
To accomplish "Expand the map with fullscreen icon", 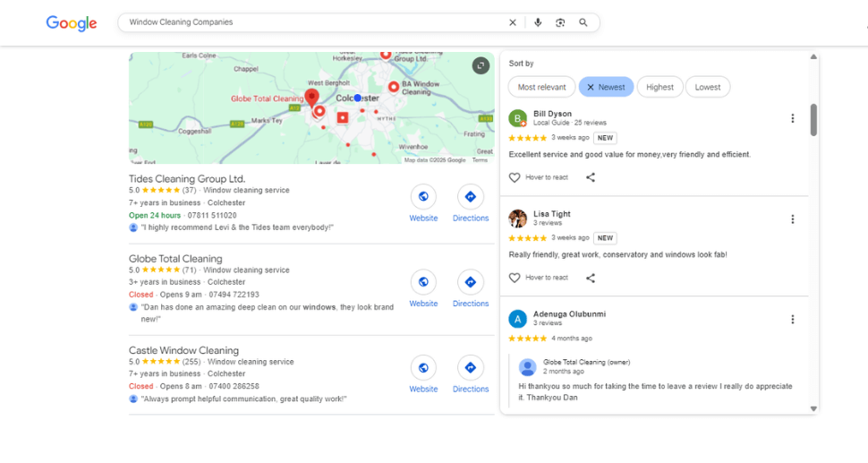I will click(x=481, y=65).
